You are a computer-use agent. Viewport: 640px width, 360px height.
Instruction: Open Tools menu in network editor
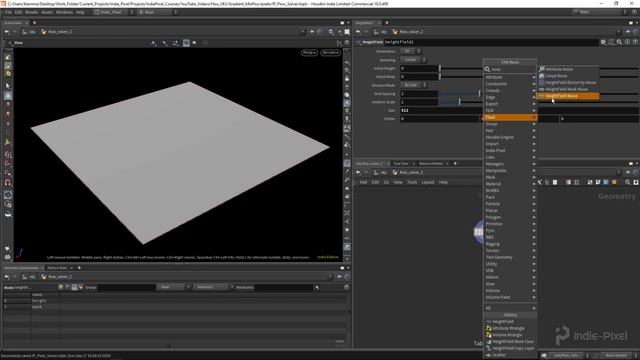pos(412,182)
